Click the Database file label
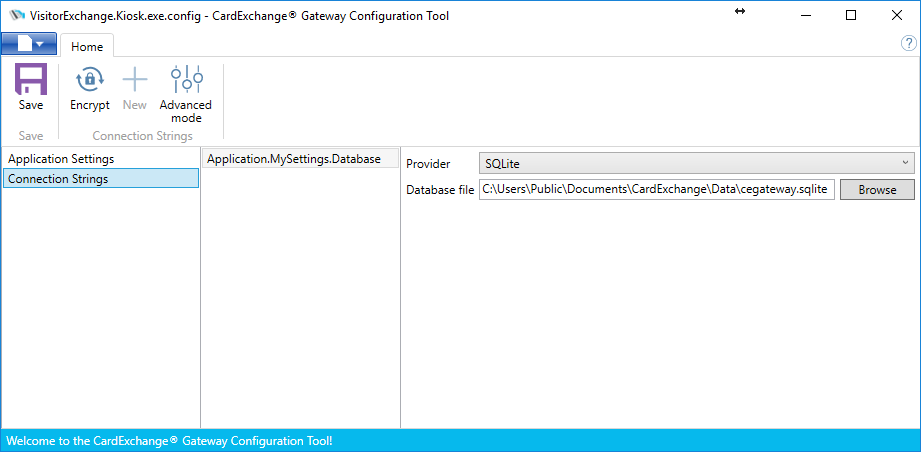 tap(440, 190)
